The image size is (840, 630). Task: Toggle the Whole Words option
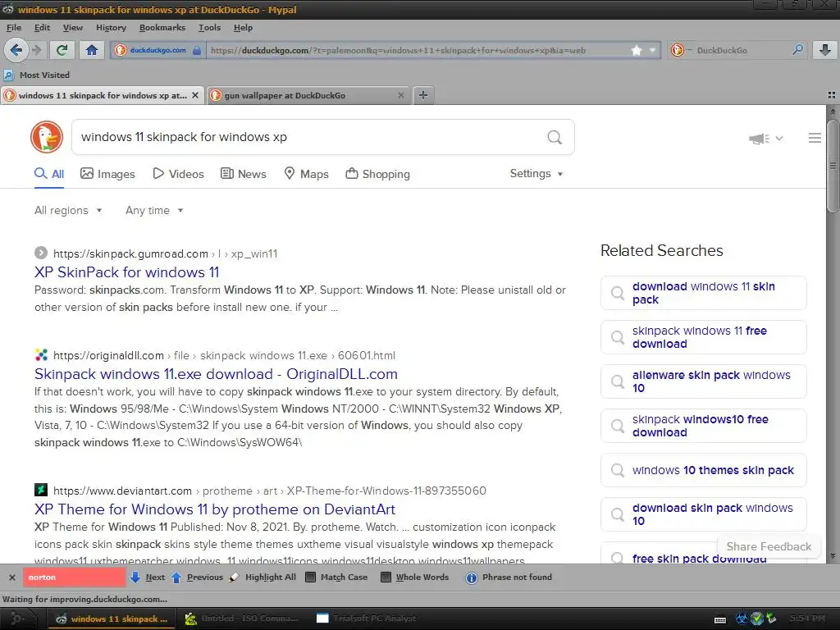[414, 577]
